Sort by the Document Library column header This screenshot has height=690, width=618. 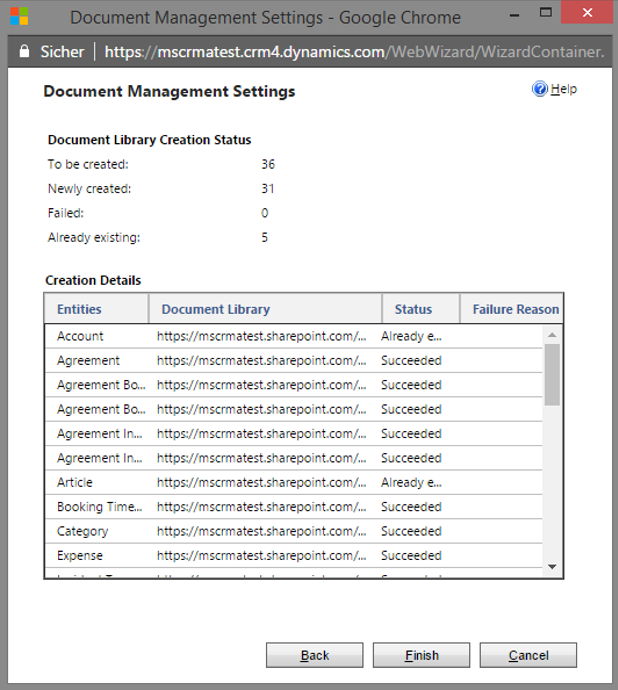point(265,309)
